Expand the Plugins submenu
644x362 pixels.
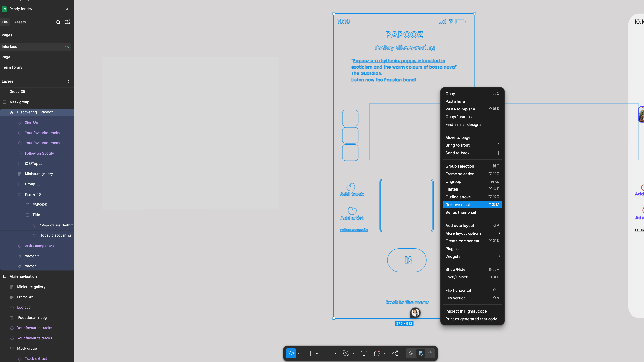click(x=472, y=248)
